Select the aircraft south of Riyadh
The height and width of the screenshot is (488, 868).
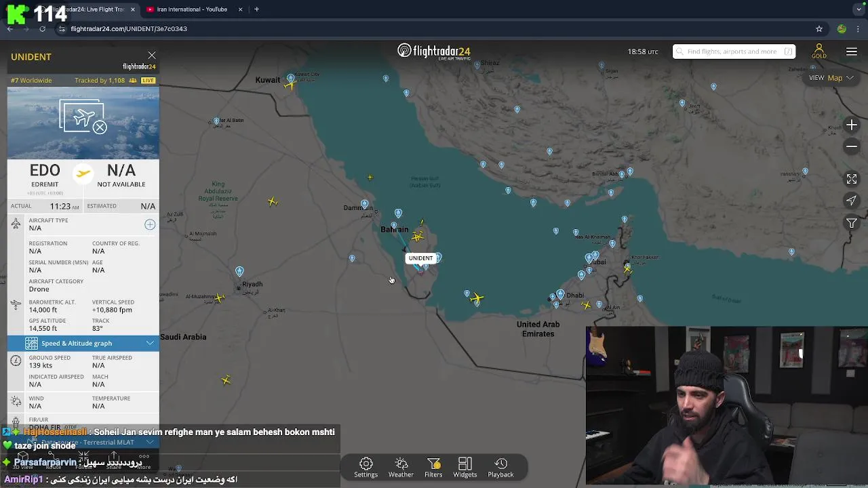pos(226,380)
